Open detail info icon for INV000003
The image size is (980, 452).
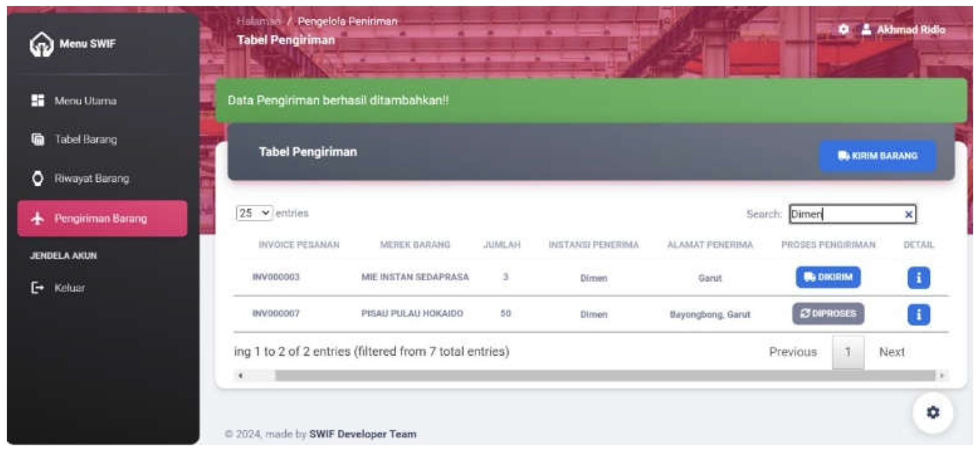point(918,278)
